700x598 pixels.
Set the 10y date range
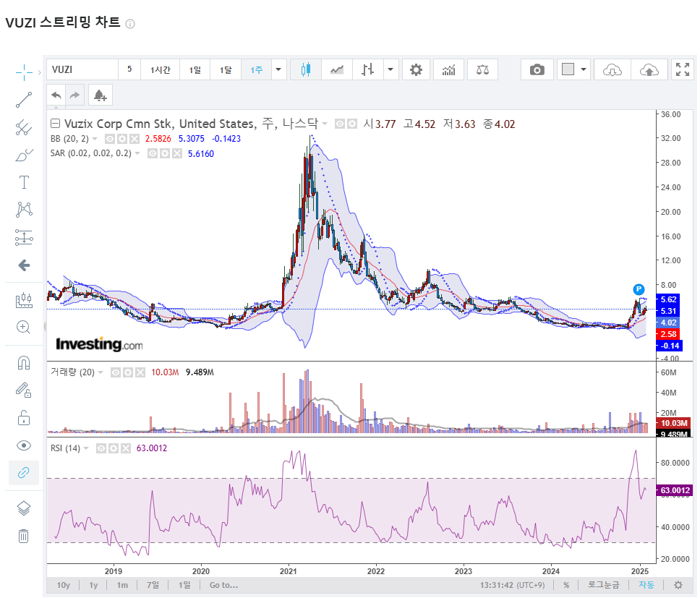tap(64, 585)
